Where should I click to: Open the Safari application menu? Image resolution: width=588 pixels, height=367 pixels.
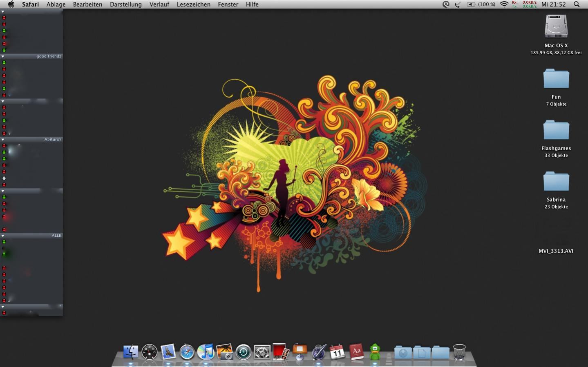[30, 4]
